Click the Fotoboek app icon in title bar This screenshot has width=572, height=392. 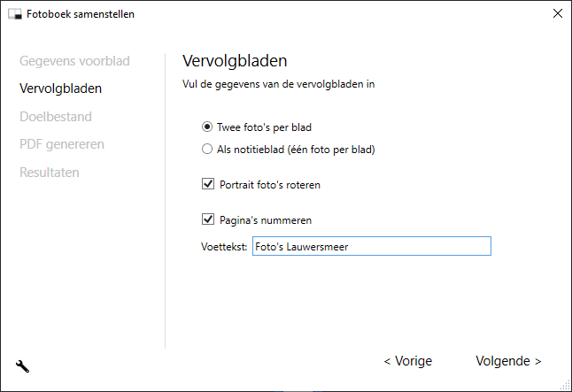(15, 14)
